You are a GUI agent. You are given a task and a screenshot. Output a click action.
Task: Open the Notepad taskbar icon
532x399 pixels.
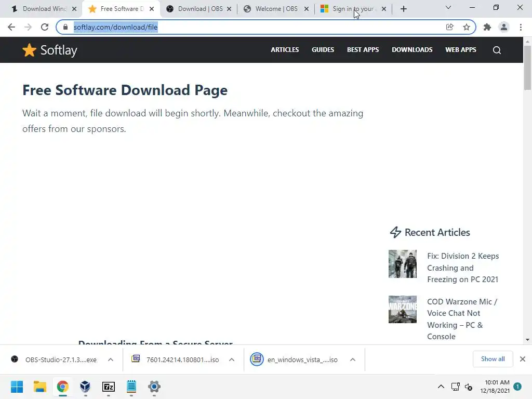pyautogui.click(x=131, y=387)
